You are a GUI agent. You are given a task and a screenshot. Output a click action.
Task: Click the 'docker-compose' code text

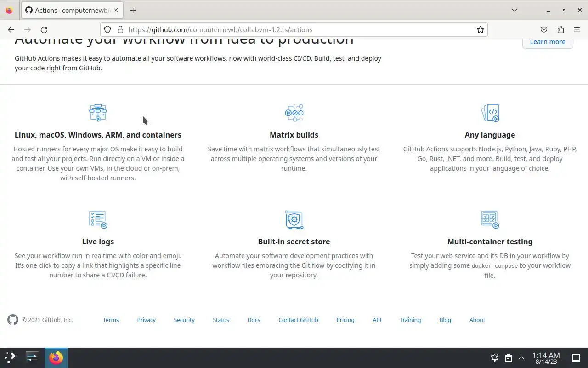click(495, 266)
